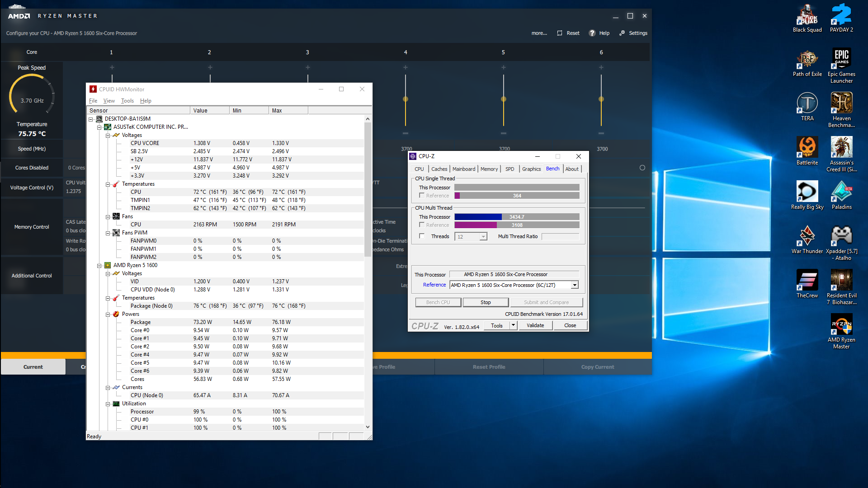Open the Xpadder desktop icon
Screen dimensions: 868x488
click(841, 243)
